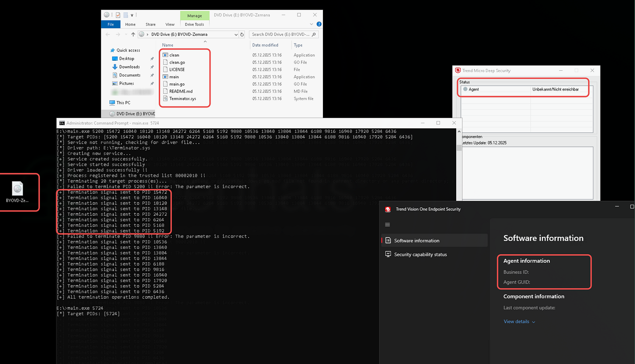The width and height of the screenshot is (635, 364).
Task: Open the recent locations dropdown in Explorer
Action: point(126,34)
